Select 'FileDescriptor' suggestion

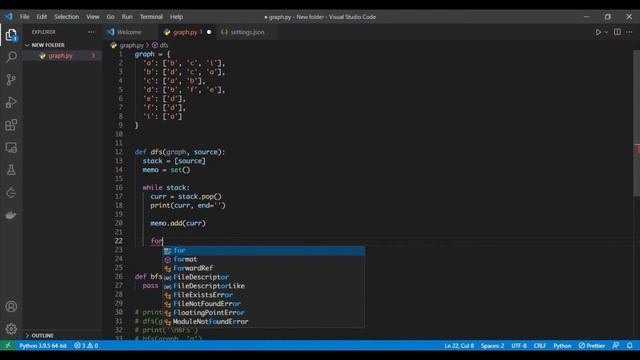[x=264, y=277]
